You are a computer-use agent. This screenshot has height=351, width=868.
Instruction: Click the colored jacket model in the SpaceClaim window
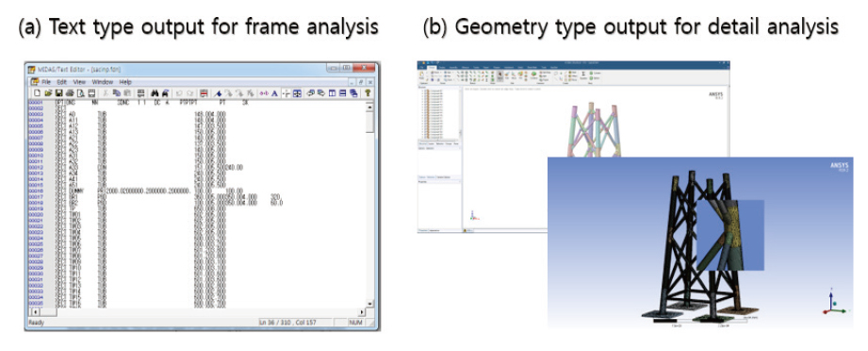pos(594,130)
